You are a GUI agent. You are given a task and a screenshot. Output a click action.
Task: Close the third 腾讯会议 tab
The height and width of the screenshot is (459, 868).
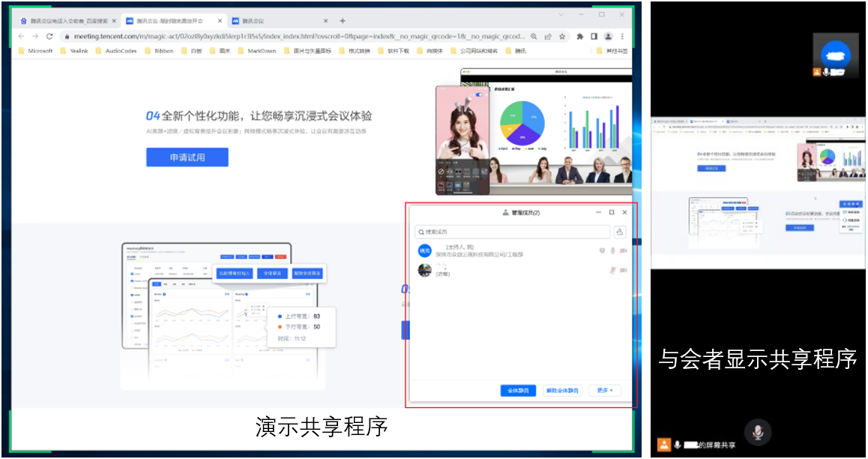325,21
